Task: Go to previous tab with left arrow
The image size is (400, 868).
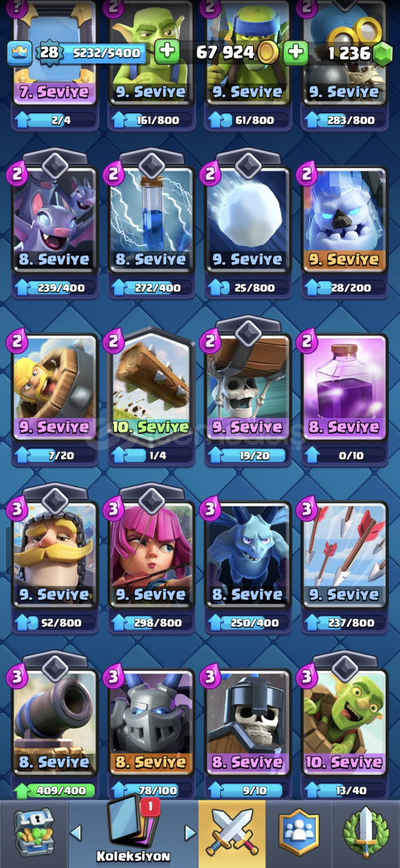Action: click(x=76, y=833)
